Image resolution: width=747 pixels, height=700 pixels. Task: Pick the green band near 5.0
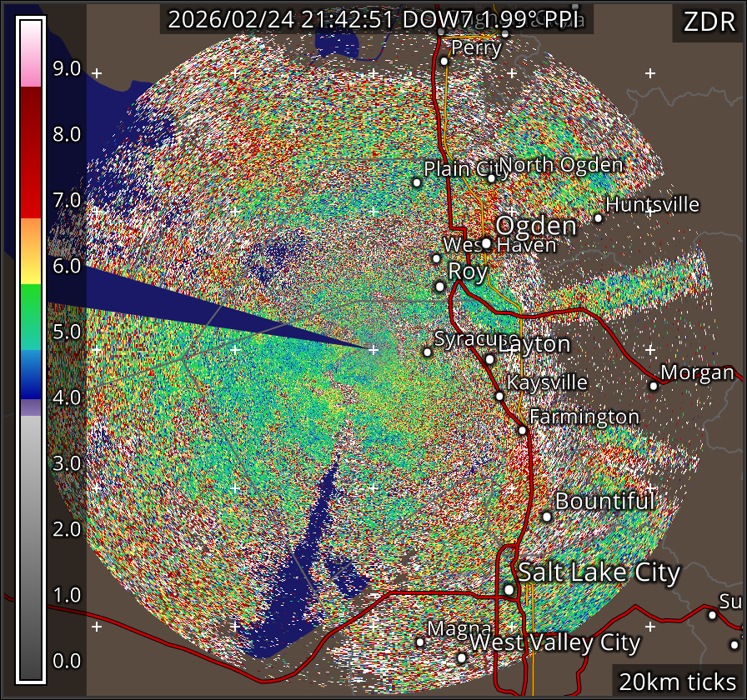tap(31, 317)
